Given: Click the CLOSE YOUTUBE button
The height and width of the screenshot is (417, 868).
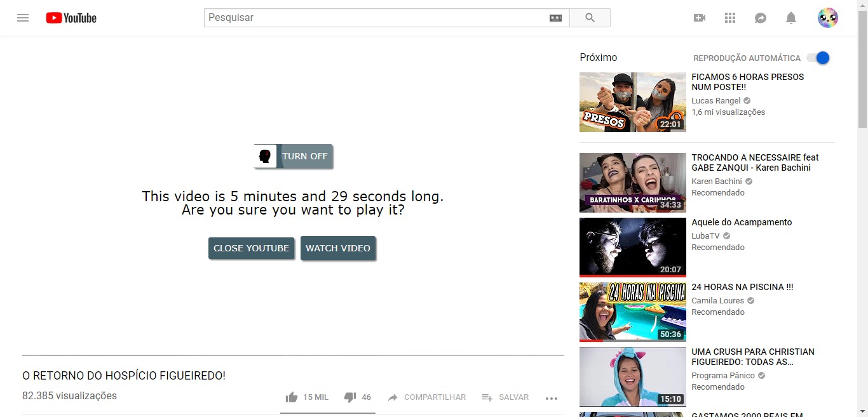Looking at the screenshot, I should tap(251, 248).
